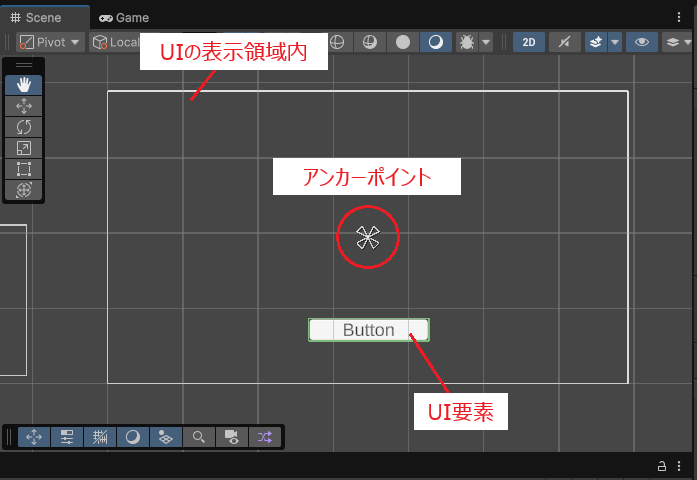Select the Rotate tool
The height and width of the screenshot is (480, 697).
[24, 127]
